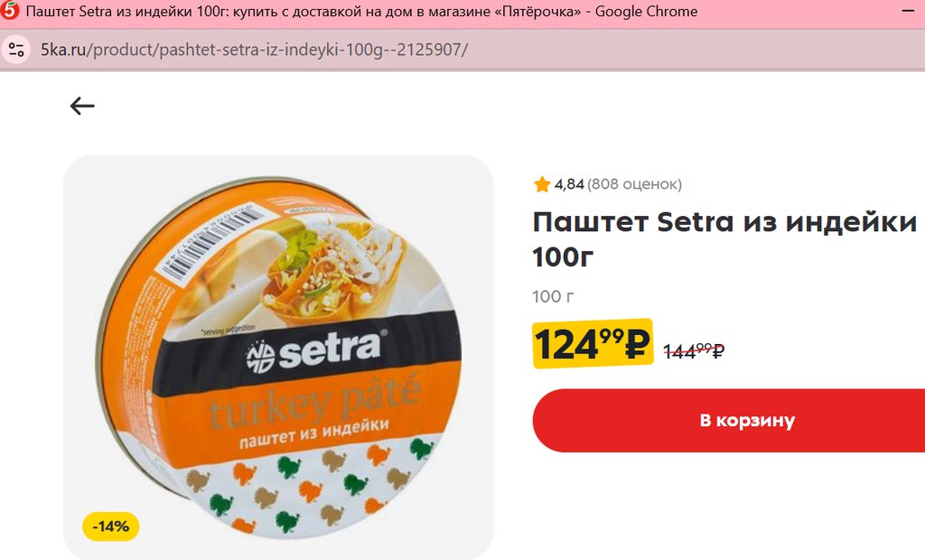This screenshot has height=560, width=925.
Task: Click the yellow -14% discount badge
Action: point(111,527)
